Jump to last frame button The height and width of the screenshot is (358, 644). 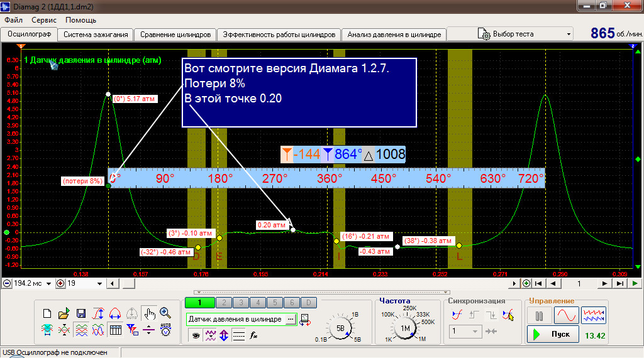[619, 283]
